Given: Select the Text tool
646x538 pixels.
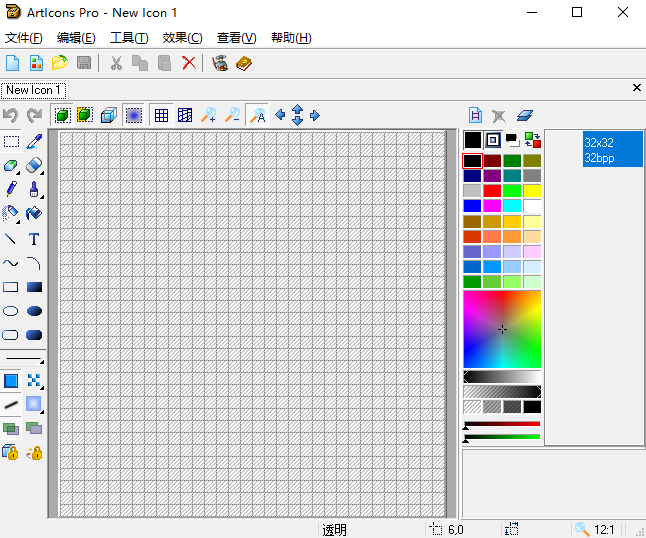Looking at the screenshot, I should 34,239.
